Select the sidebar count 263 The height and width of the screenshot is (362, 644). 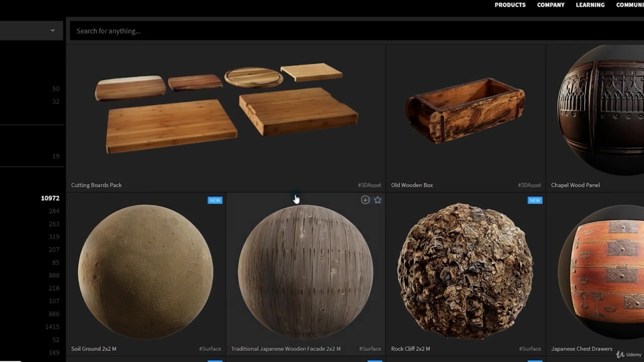click(x=54, y=224)
